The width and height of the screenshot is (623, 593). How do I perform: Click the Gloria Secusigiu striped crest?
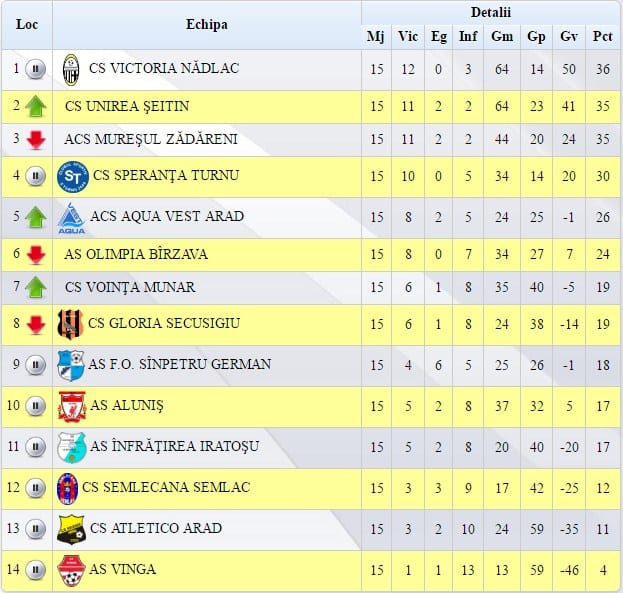coord(70,324)
